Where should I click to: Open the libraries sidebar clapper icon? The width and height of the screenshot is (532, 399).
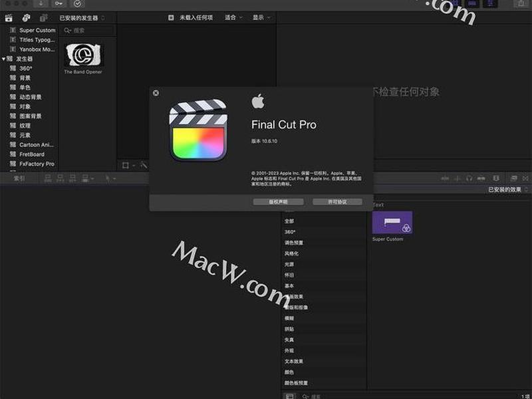pos(9,18)
